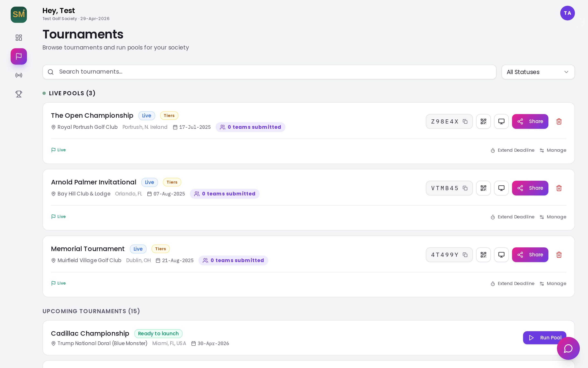Copy pool code 4T499Y

click(465, 255)
